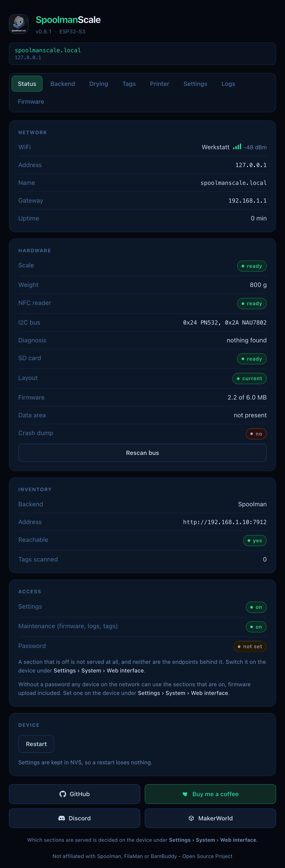This screenshot has width=285, height=868.
Task: Click Buy me a coffee button
Action: tap(210, 794)
